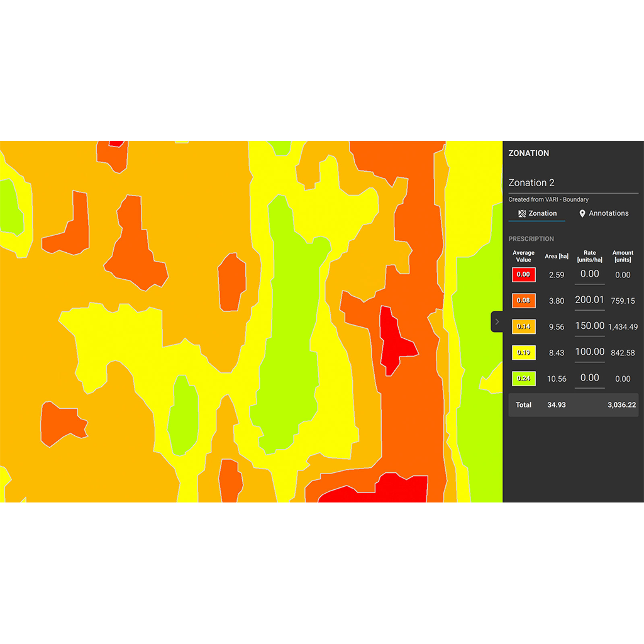Click the Zonation tab hatched icon
This screenshot has width=644, height=644.
tap(522, 214)
